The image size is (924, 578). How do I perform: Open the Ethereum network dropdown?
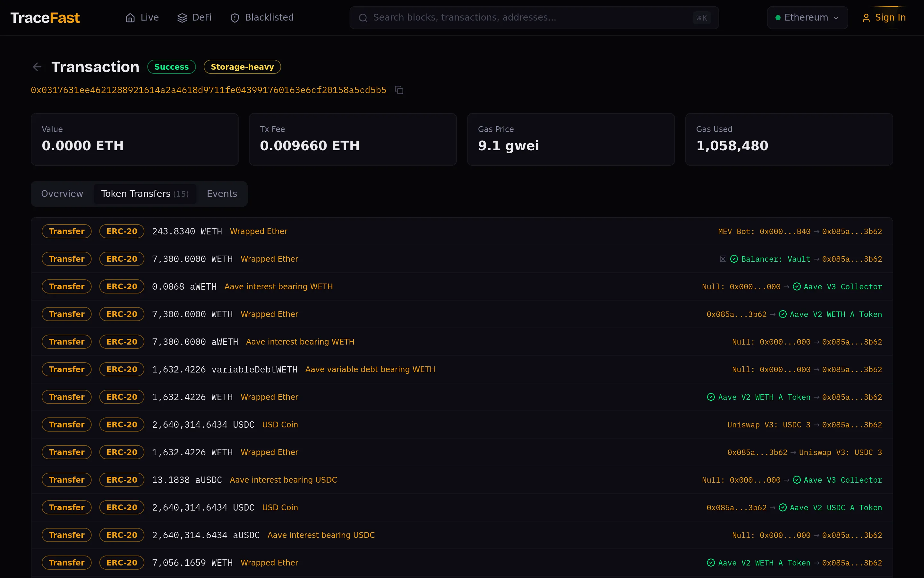coord(808,18)
